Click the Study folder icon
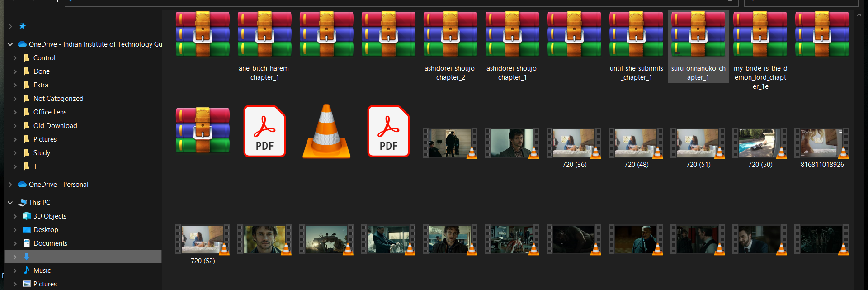868x290 pixels. [26, 152]
